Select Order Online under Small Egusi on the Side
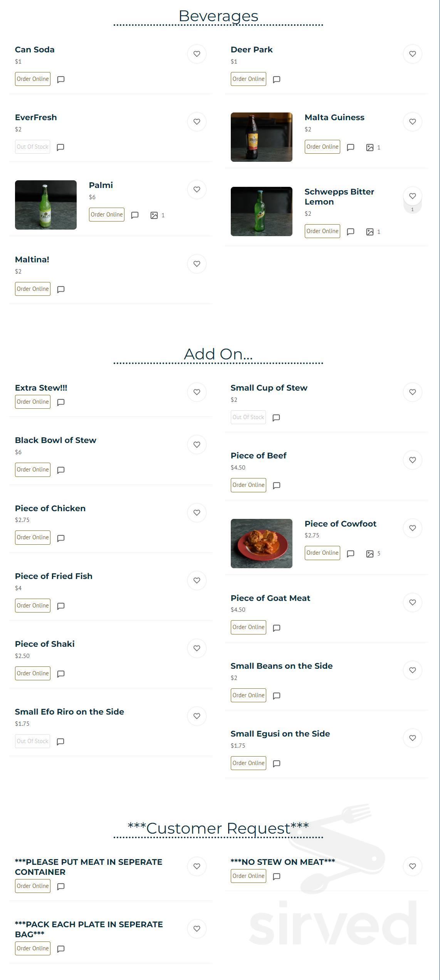The width and height of the screenshot is (440, 980). point(248,763)
